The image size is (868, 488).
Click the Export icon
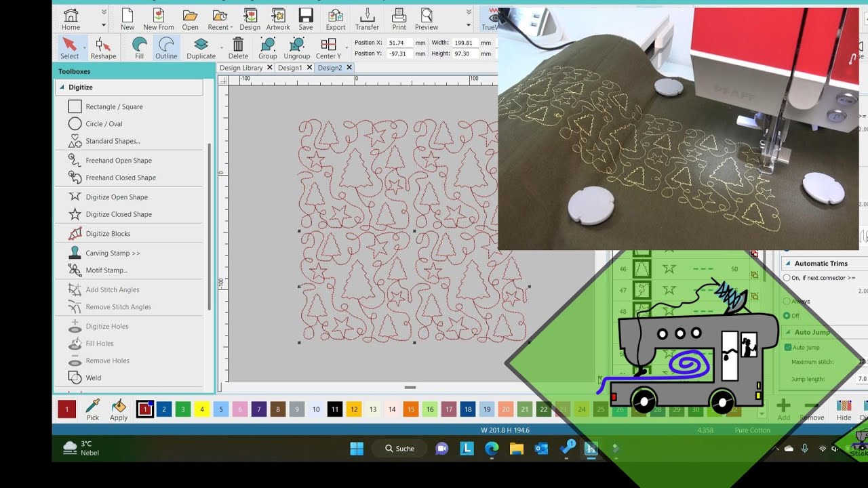[336, 19]
